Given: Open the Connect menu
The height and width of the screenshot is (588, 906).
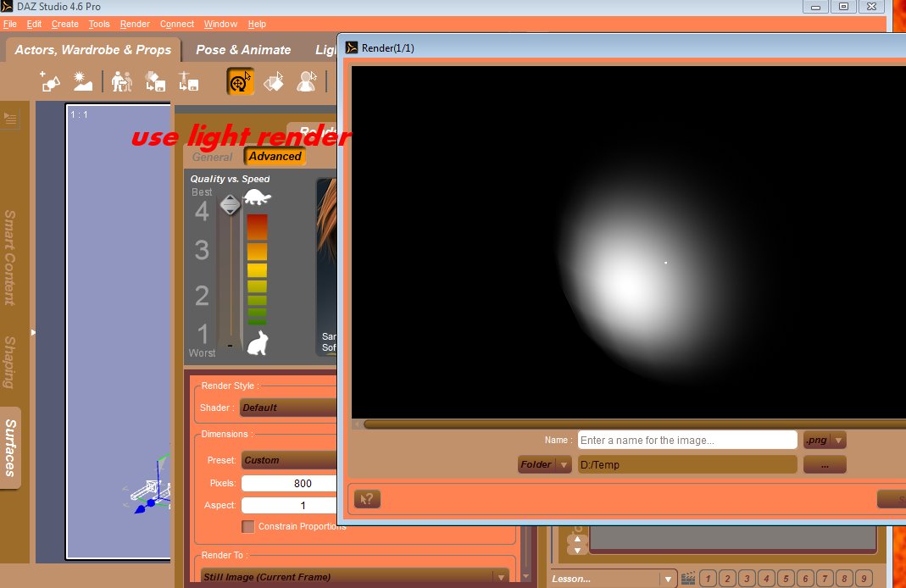Looking at the screenshot, I should (177, 24).
